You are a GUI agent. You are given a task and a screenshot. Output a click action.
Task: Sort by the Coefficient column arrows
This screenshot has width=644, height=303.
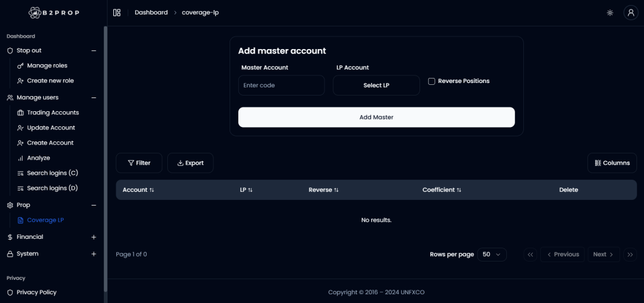click(x=459, y=190)
